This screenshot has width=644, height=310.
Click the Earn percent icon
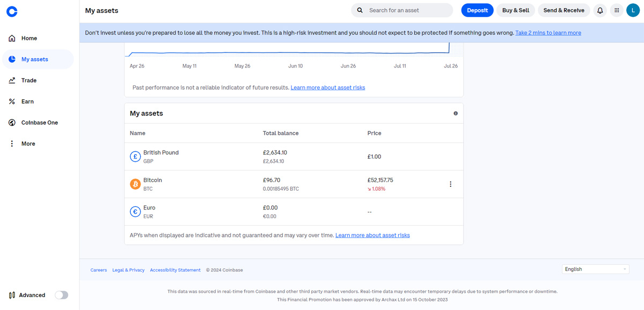(x=12, y=102)
